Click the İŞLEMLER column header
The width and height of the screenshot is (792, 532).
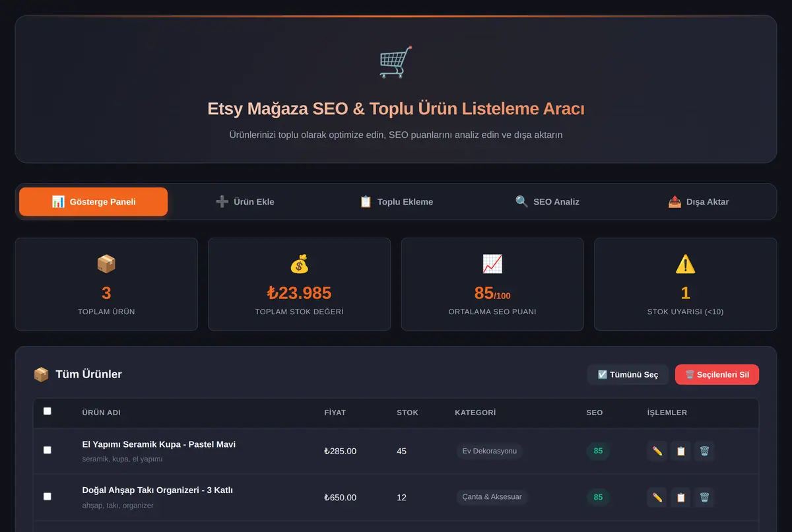(667, 413)
